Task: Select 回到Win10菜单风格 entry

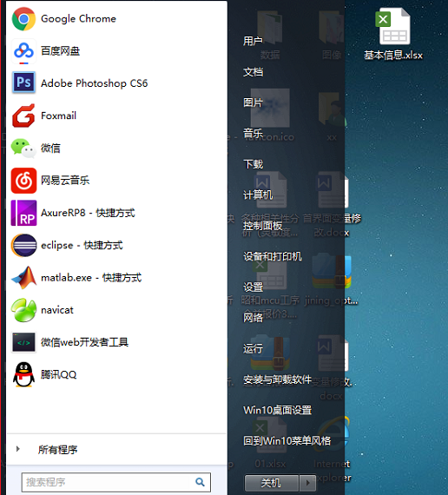Action: click(x=287, y=440)
